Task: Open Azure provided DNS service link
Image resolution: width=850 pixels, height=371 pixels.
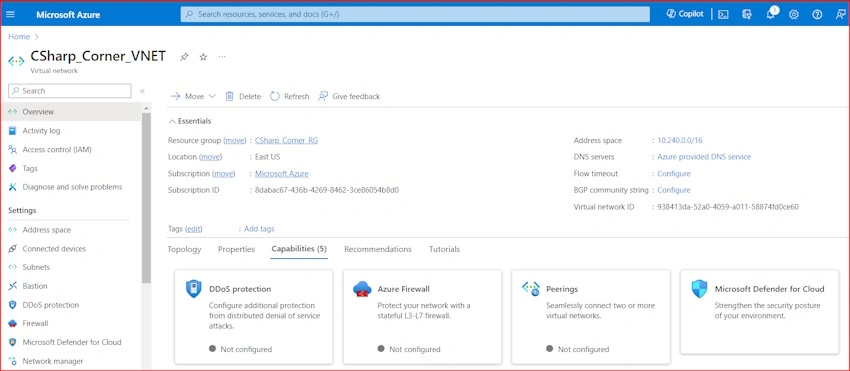Action: click(x=704, y=157)
